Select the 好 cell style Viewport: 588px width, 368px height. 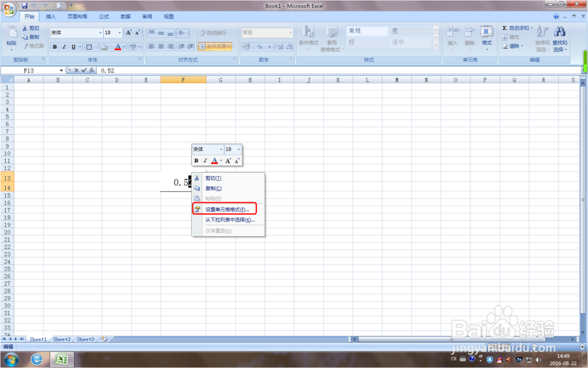point(367,42)
